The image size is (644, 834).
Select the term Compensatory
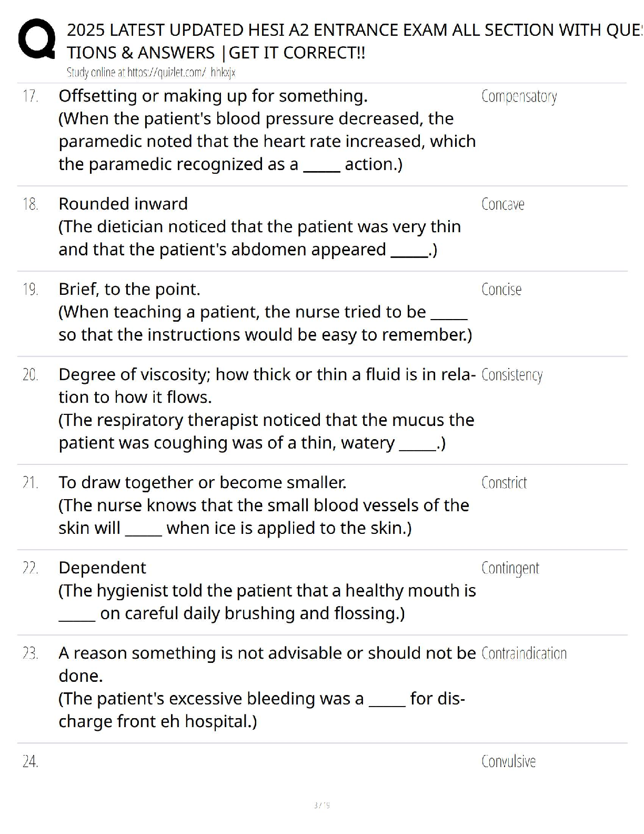point(519,96)
